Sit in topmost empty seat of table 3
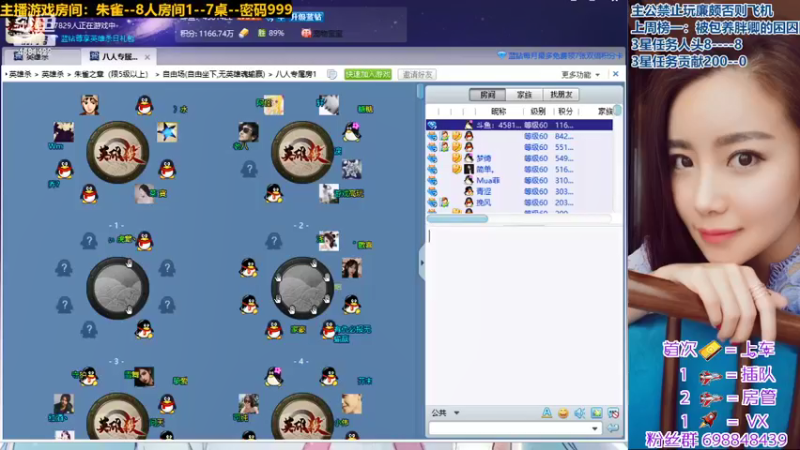Image resolution: width=800 pixels, height=450 pixels. pyautogui.click(x=89, y=241)
